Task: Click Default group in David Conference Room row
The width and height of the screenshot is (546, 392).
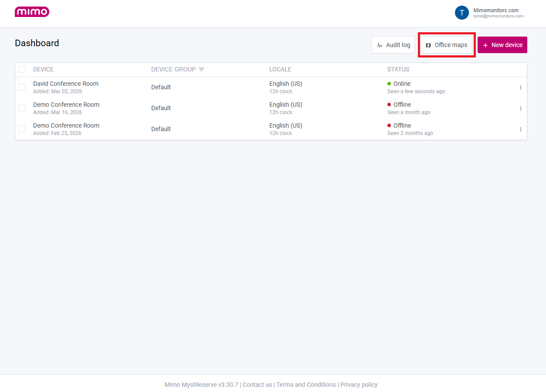Action: [161, 87]
